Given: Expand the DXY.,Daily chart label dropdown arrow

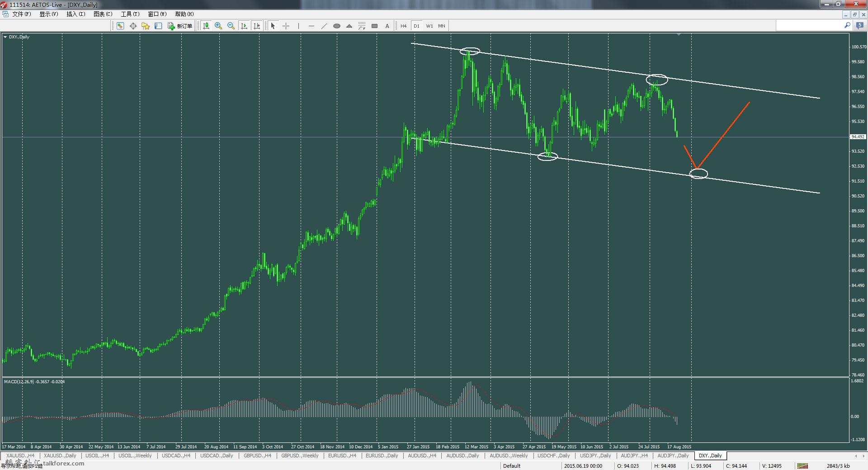Looking at the screenshot, I should (5, 37).
